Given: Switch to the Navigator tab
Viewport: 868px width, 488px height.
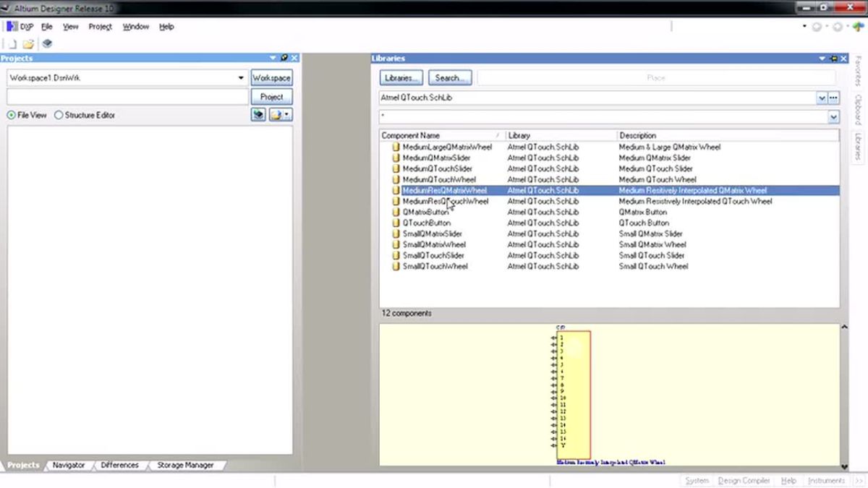Looking at the screenshot, I should (69, 465).
